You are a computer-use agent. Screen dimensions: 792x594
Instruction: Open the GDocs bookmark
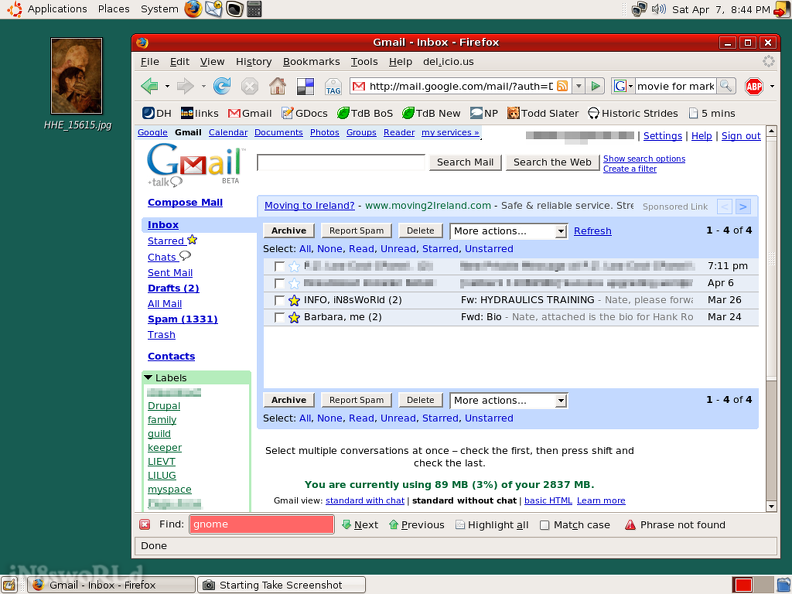(305, 113)
